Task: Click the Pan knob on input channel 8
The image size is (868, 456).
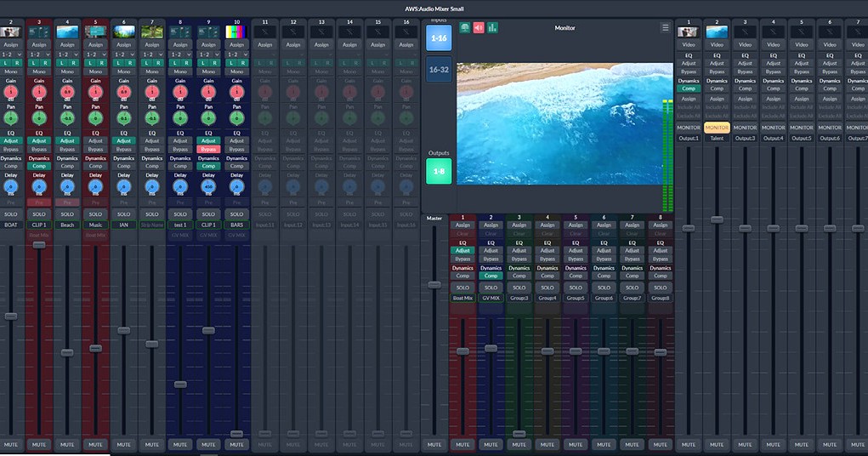Action: pyautogui.click(x=180, y=118)
